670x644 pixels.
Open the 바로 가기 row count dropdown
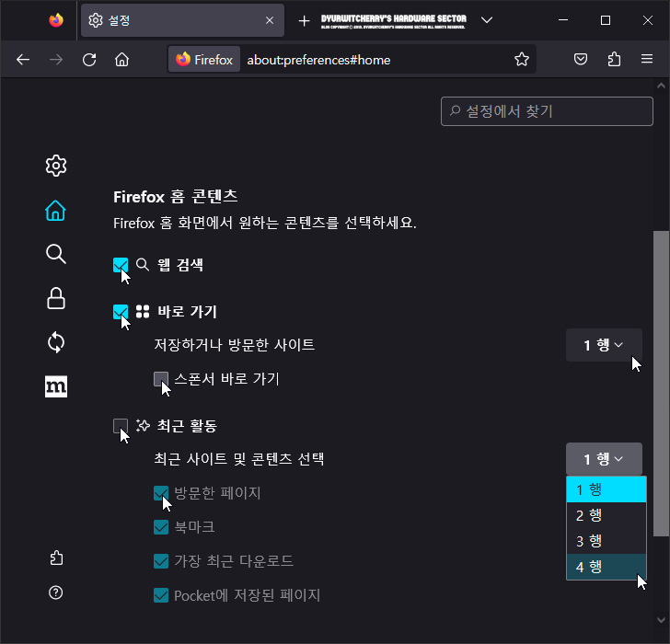(604, 345)
